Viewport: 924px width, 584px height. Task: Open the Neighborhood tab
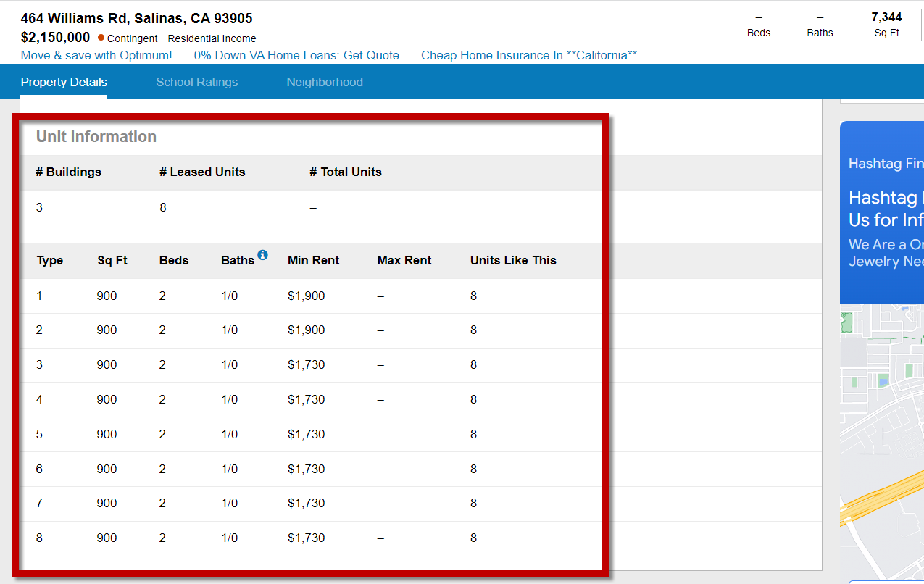coord(325,82)
